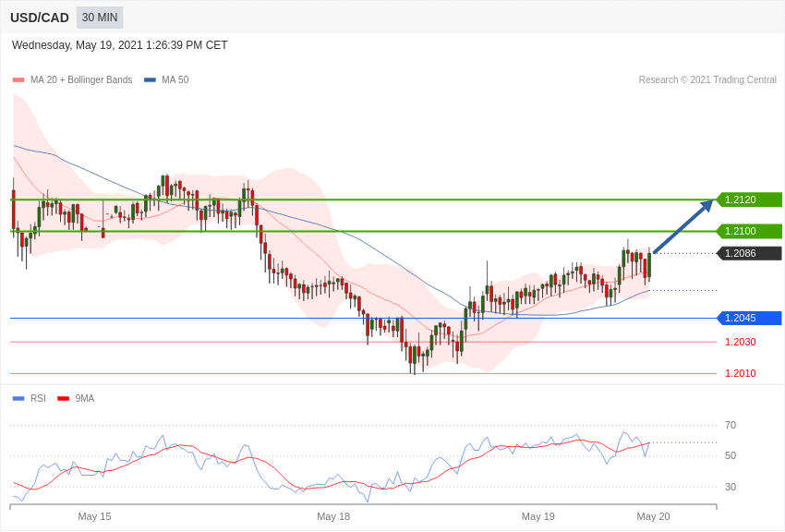
Task: Click the red 9MA legend swatch
Action: (x=64, y=399)
